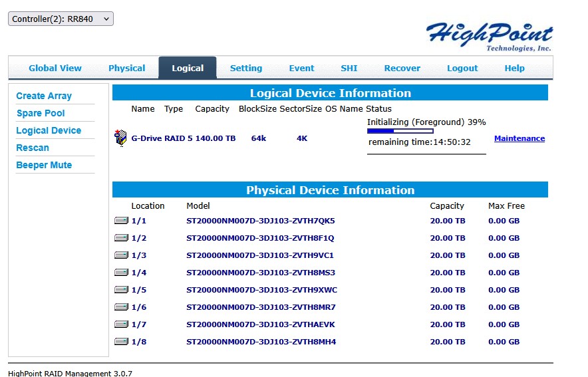Image resolution: width=588 pixels, height=377 pixels.
Task: Open the Event tab
Action: 301,68
